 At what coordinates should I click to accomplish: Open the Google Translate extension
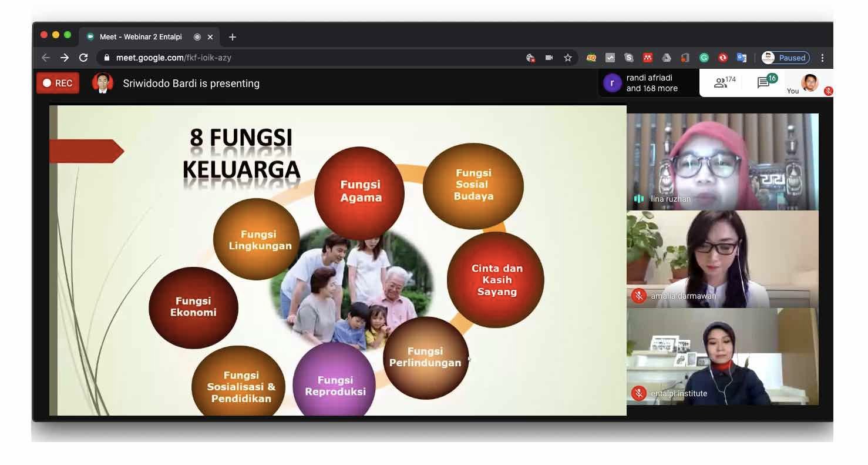tap(742, 58)
